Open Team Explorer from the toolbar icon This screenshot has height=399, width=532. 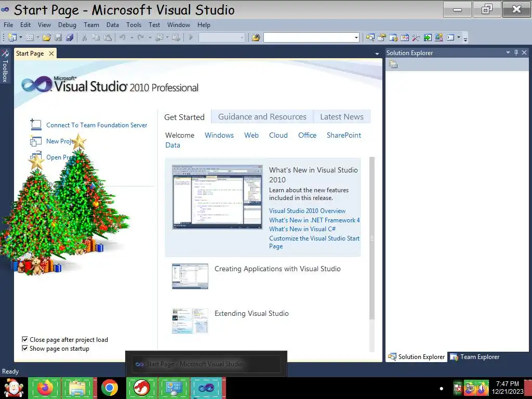pos(393,37)
